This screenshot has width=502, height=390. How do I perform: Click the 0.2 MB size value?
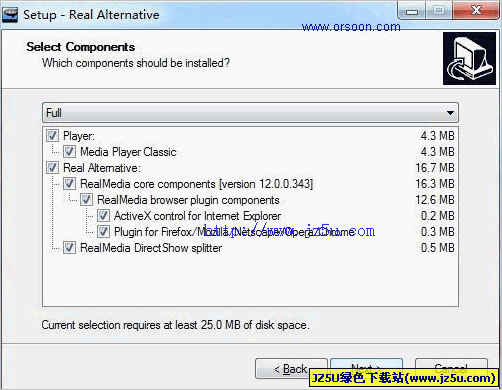[438, 216]
